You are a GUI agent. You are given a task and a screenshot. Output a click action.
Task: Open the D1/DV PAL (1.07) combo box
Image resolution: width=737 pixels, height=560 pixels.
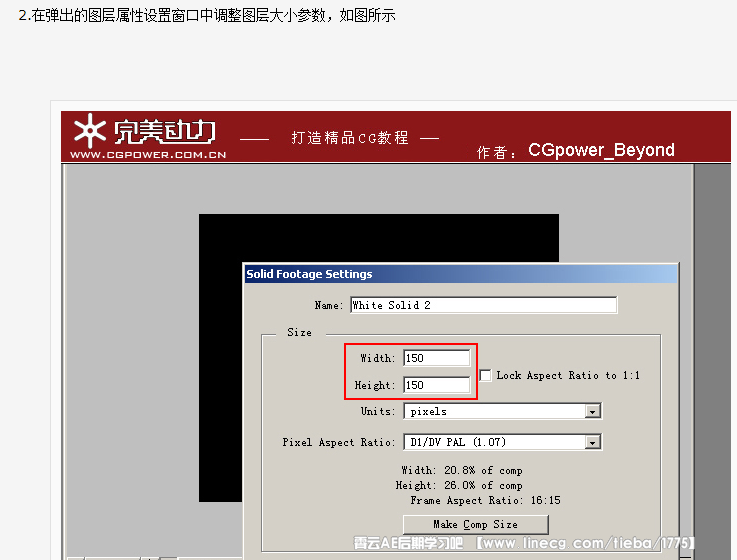tap(494, 442)
